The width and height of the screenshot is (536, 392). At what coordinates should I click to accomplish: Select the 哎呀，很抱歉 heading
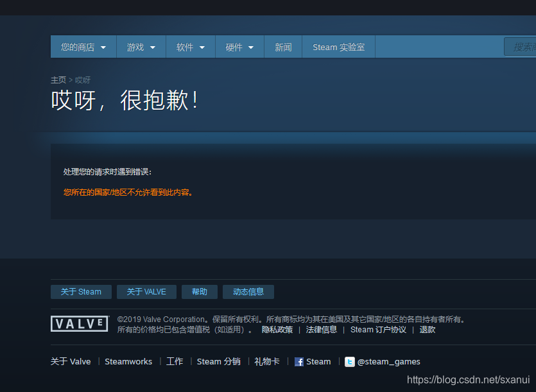pos(125,101)
